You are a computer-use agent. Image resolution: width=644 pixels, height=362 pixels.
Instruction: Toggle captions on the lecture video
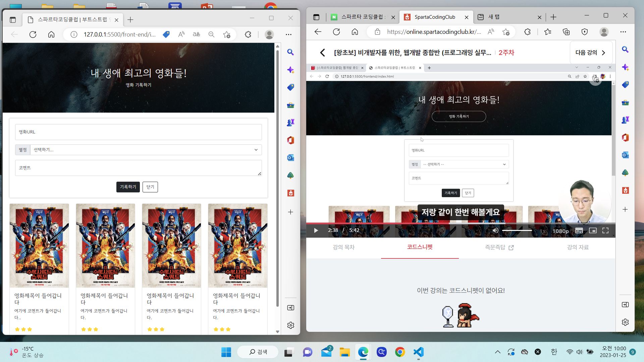coord(579,231)
